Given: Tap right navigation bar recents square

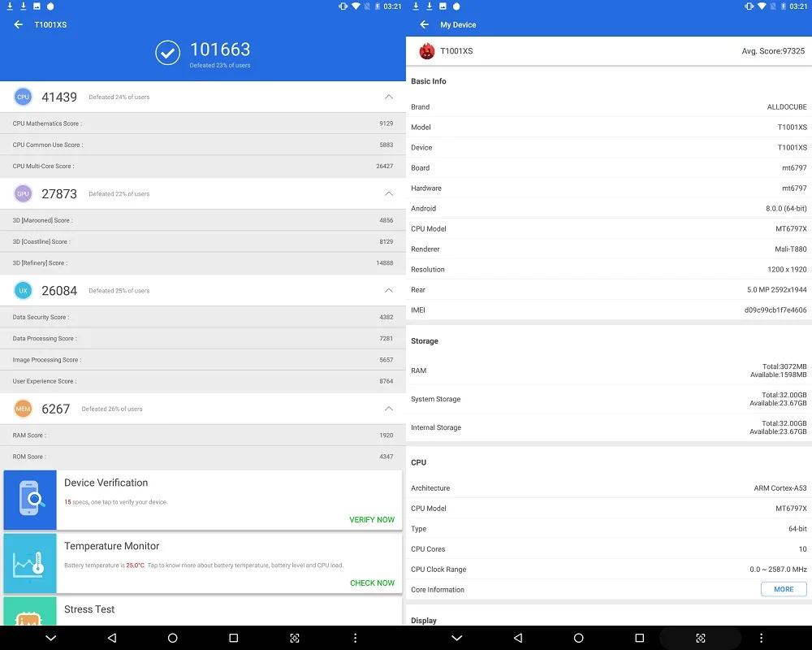Looking at the screenshot, I should (640, 638).
